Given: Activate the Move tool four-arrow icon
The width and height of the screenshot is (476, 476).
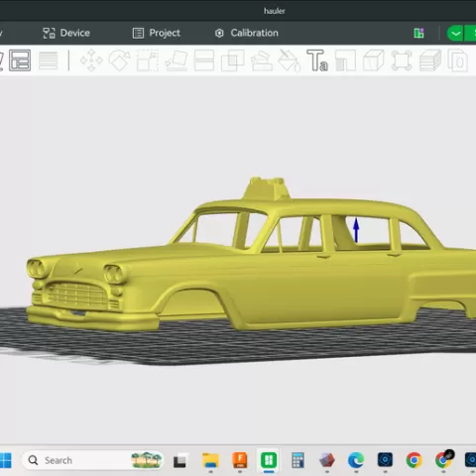Looking at the screenshot, I should coord(91,60).
